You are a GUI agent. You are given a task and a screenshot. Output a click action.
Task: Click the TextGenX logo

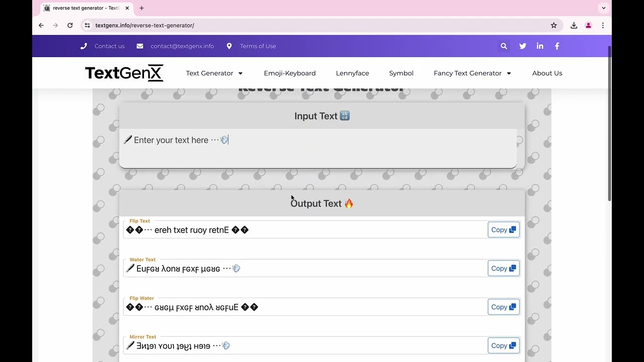pos(124,73)
